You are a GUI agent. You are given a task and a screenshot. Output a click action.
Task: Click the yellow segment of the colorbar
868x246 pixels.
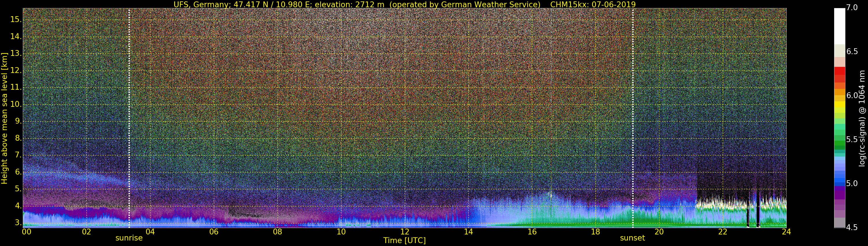pos(839,104)
